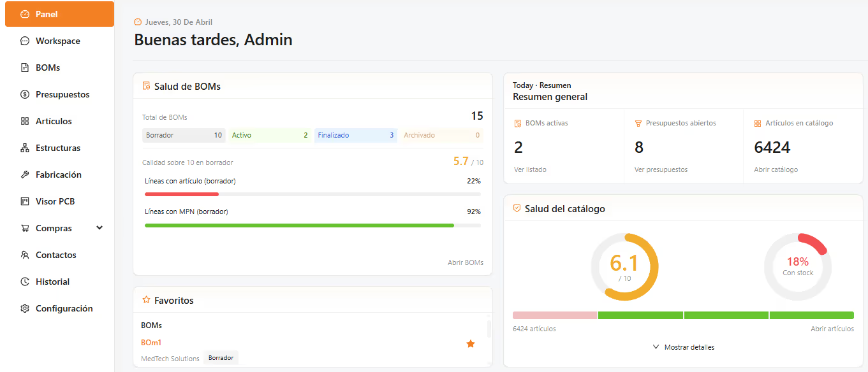
Task: Open the BOm1 favorite link
Action: pos(151,343)
